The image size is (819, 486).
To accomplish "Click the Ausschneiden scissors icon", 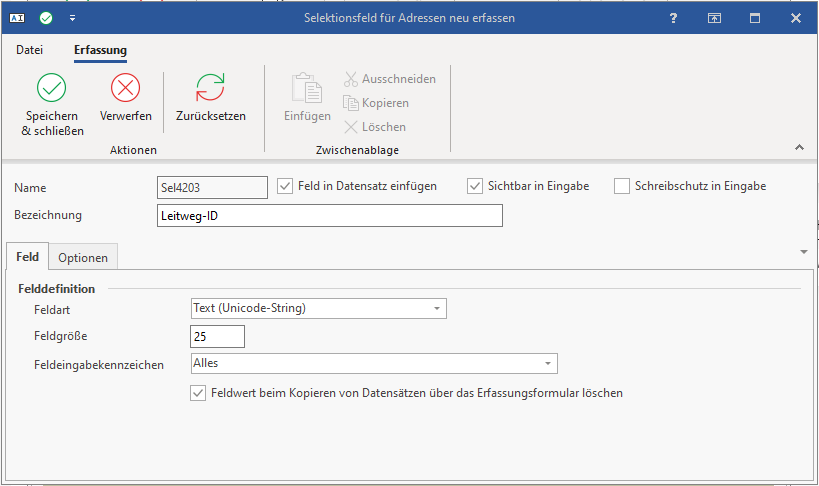I will coord(351,79).
